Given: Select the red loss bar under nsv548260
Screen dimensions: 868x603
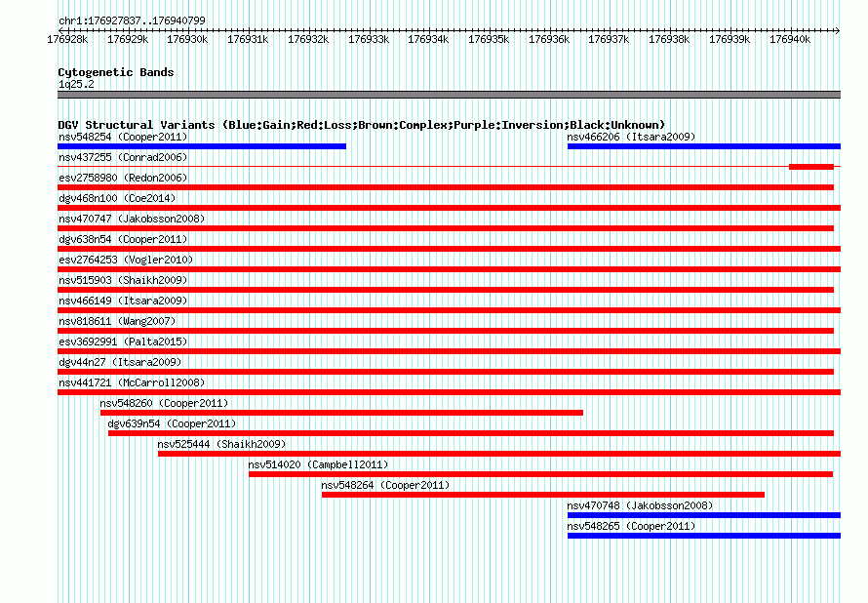Looking at the screenshot, I should (x=341, y=413).
